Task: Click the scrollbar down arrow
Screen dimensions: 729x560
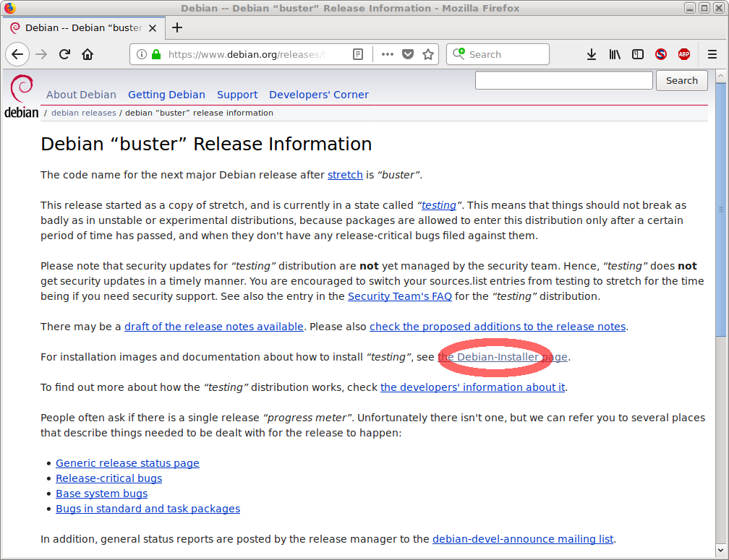Action: coord(720,551)
